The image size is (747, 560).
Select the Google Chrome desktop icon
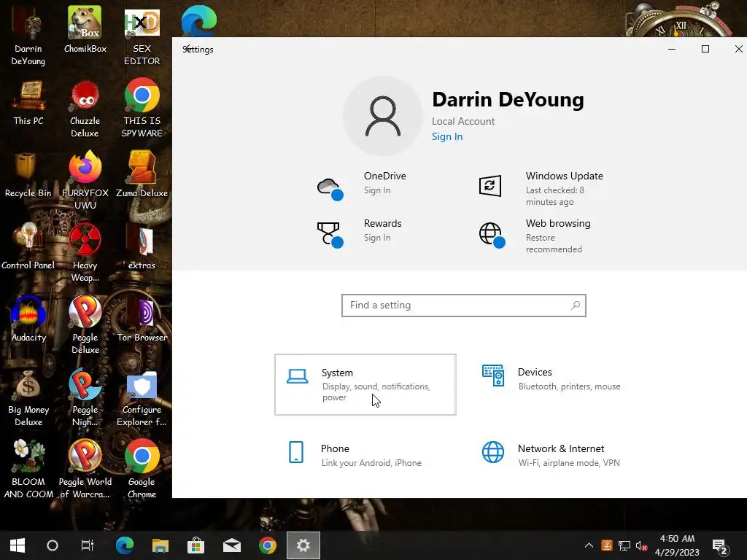[142, 469]
